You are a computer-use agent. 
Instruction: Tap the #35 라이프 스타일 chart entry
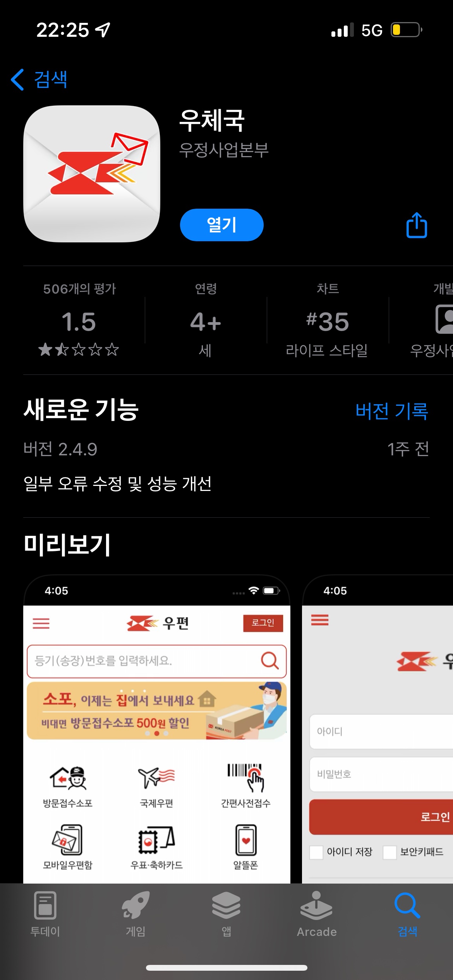[327, 321]
